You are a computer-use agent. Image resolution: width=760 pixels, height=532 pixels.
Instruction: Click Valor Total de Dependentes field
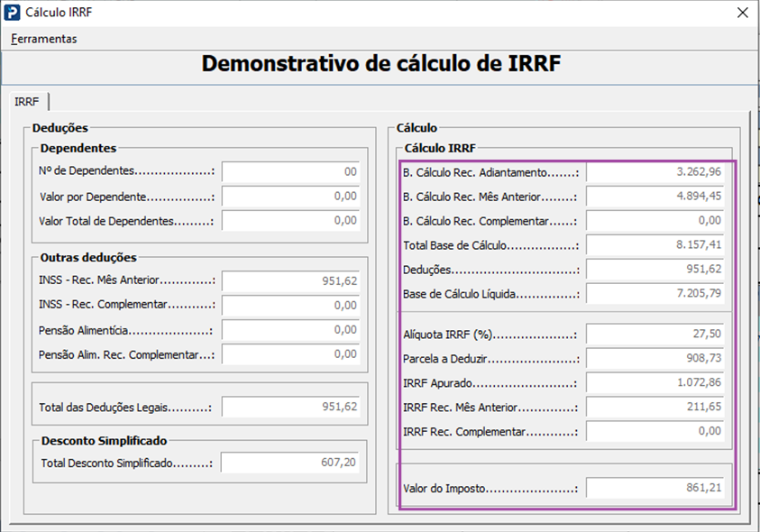click(x=290, y=221)
